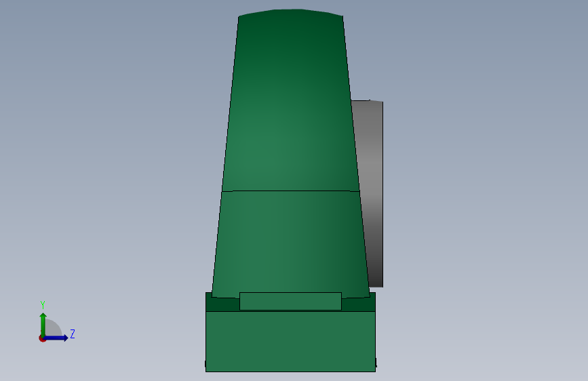
Task: Click the blue Z axis arrow
Action: [56, 338]
